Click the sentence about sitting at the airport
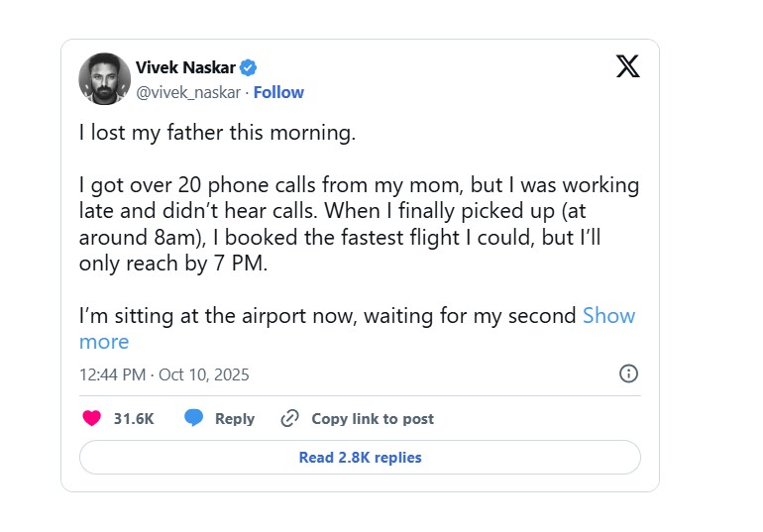Image resolution: width=763 pixels, height=532 pixels. click(327, 316)
